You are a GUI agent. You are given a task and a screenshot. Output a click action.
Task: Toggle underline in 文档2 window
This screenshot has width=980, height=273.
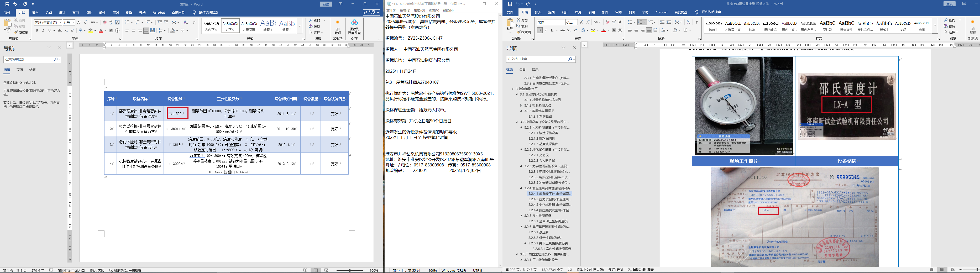pyautogui.click(x=49, y=30)
